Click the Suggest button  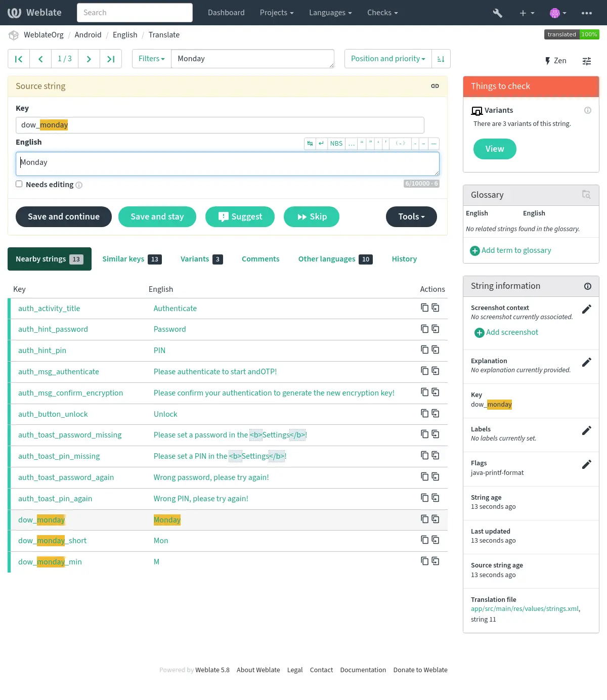click(x=240, y=217)
